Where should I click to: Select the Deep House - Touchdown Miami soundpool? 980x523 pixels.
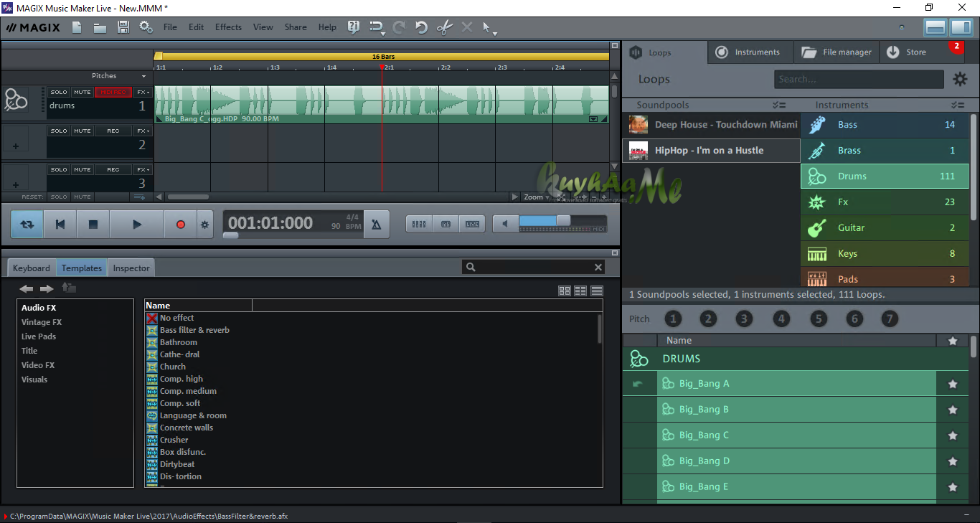pos(712,125)
